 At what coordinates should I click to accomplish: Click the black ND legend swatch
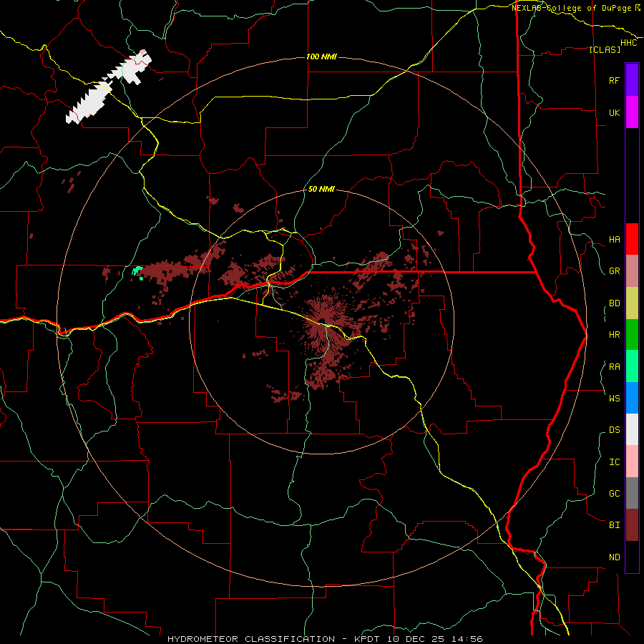[632, 557]
